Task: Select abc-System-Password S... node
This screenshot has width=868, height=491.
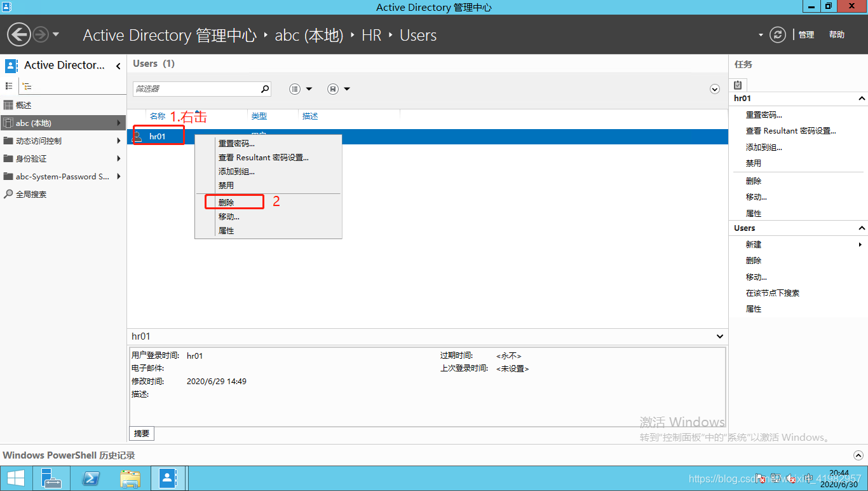Action: [63, 176]
